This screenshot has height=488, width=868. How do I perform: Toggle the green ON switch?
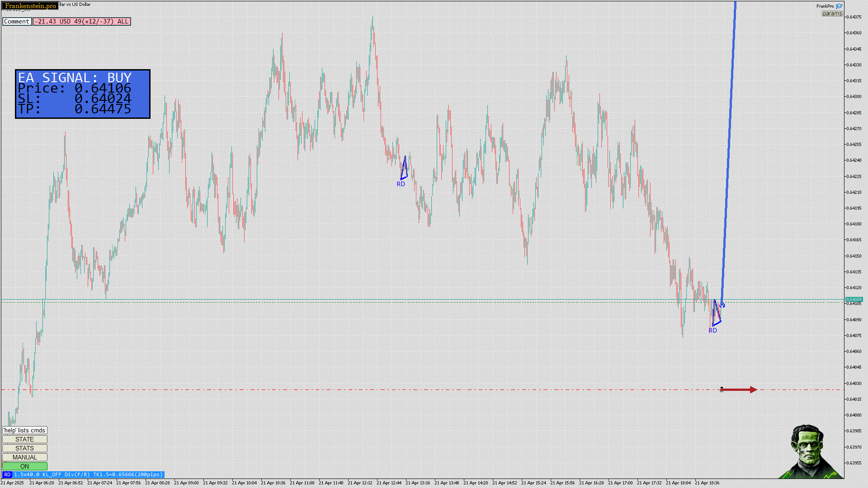click(24, 466)
